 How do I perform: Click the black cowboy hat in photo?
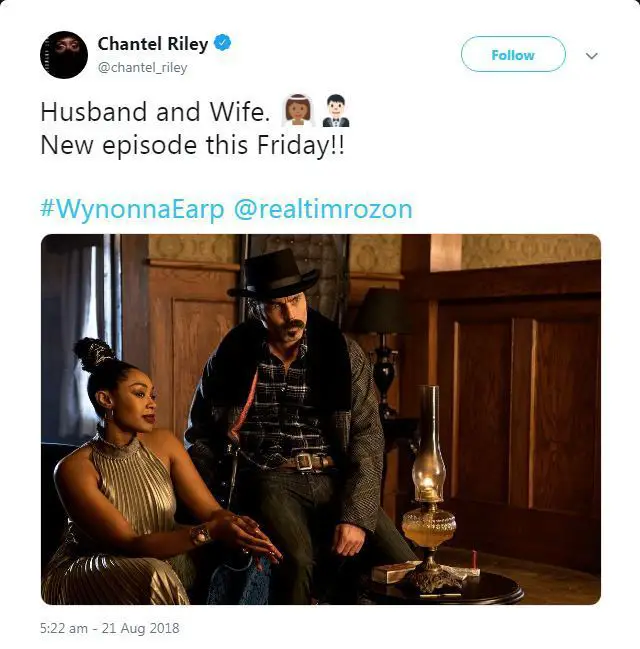[274, 274]
